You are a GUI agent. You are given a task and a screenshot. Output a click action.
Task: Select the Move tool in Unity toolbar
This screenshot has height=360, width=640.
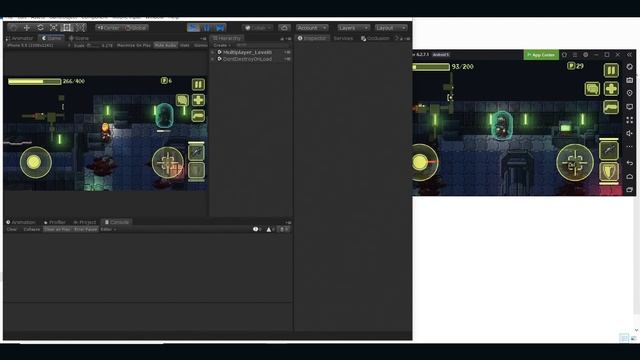(27, 28)
